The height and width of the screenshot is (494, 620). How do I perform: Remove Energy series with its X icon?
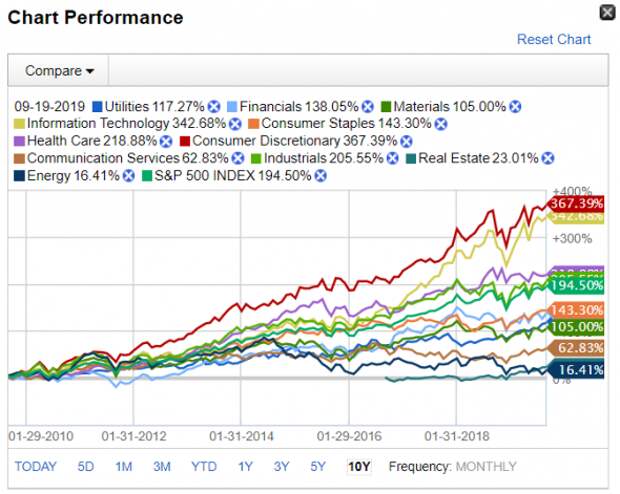click(x=129, y=176)
